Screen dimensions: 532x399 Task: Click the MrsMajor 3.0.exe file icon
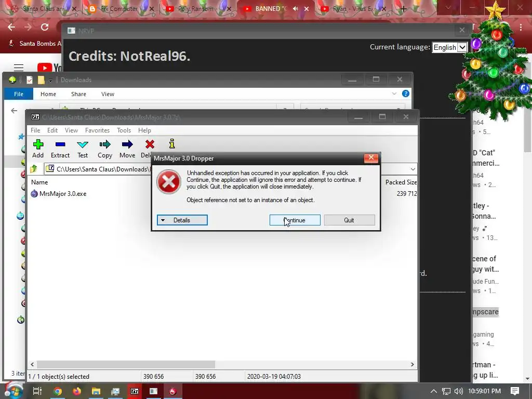[x=34, y=194]
